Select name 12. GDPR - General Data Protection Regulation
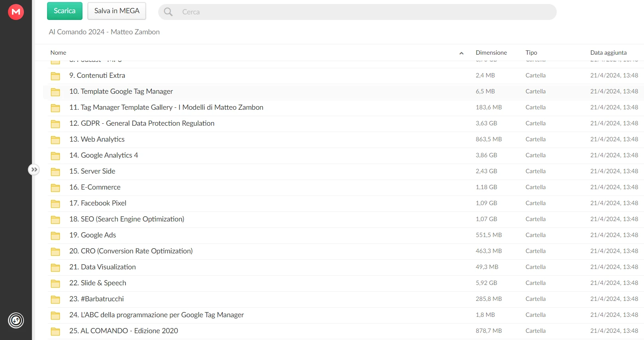Image resolution: width=644 pixels, height=340 pixels. pos(142,123)
